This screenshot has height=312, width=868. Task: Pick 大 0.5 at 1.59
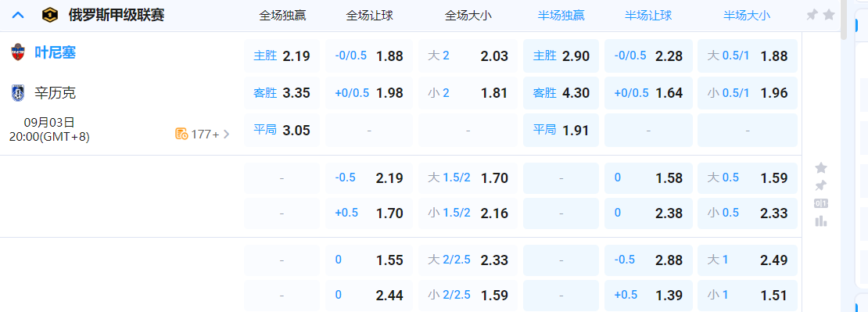pyautogui.click(x=748, y=178)
